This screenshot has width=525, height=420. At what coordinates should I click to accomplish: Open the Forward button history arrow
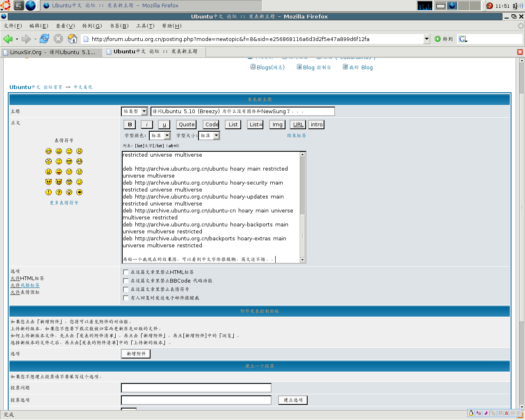click(35, 39)
